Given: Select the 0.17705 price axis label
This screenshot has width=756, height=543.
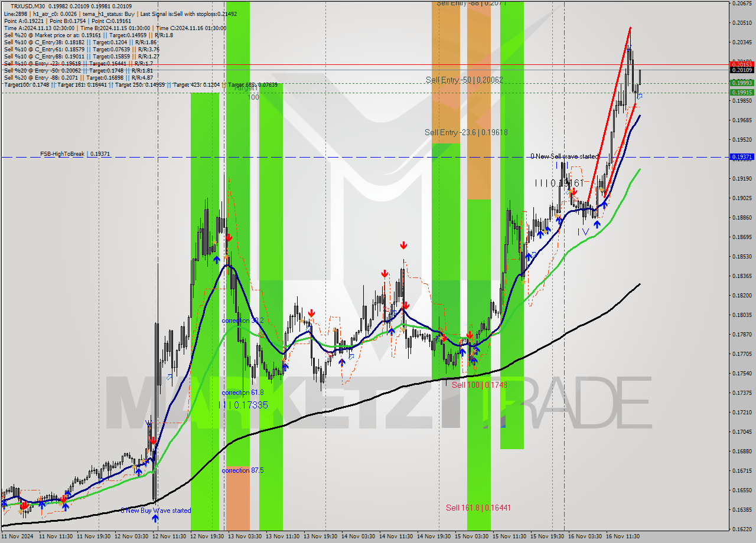Looking at the screenshot, I should [742, 354].
